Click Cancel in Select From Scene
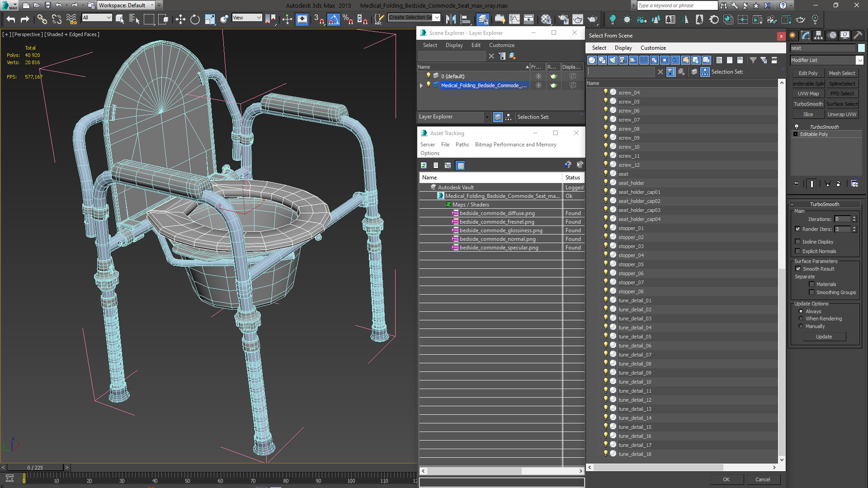This screenshot has height=488, width=868. point(763,479)
